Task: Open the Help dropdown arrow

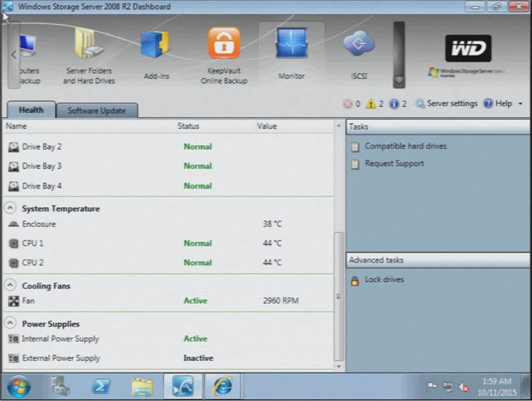Action: point(520,104)
